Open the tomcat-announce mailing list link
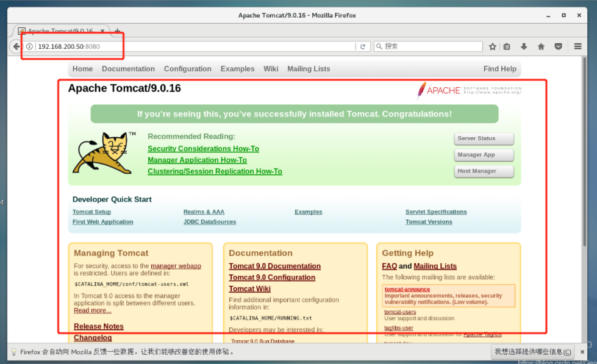Screen dimensions: 597x364 [407, 290]
